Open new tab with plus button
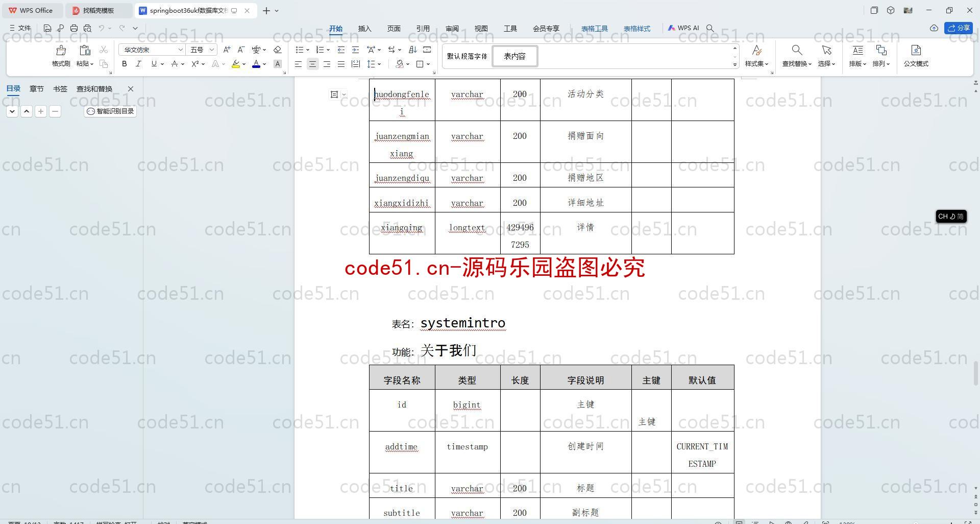The image size is (980, 524). pyautogui.click(x=266, y=10)
